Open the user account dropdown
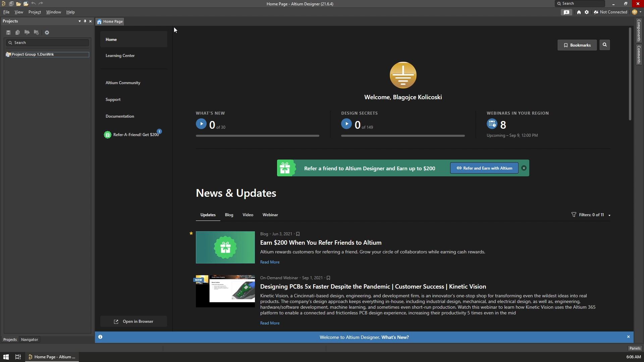Screen dimensions: 644x362 click(x=637, y=12)
